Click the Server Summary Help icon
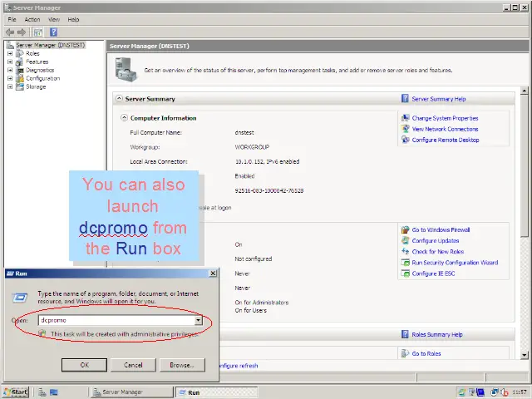This screenshot has width=532, height=399. 405,99
